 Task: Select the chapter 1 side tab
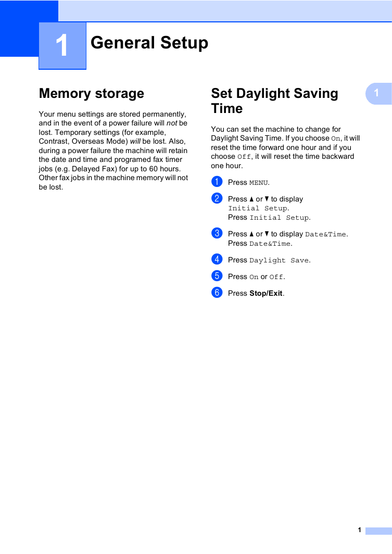(x=378, y=94)
